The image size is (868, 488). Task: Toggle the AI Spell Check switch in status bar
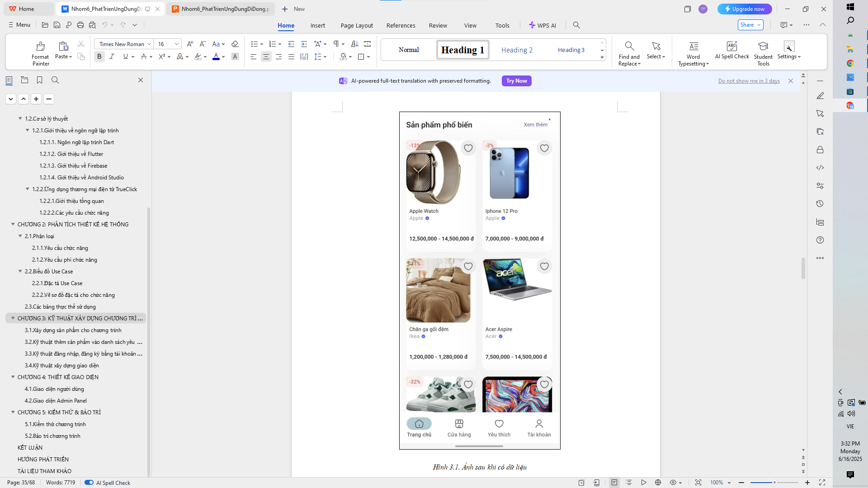pyautogui.click(x=89, y=483)
